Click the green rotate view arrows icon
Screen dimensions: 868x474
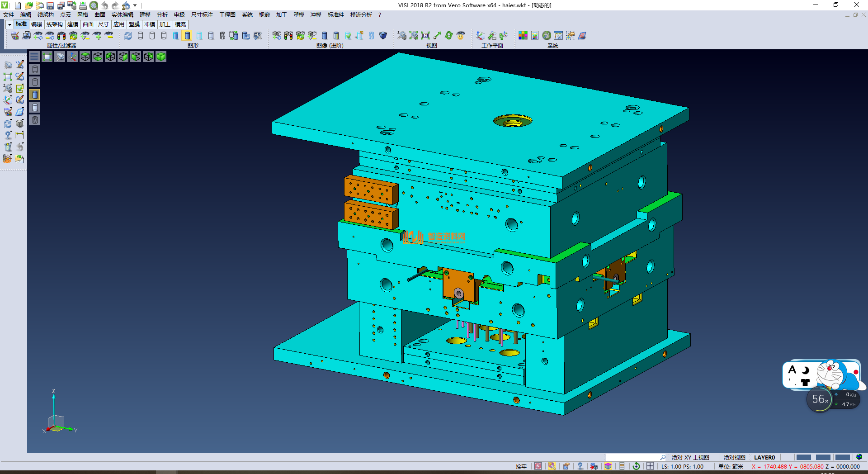coord(449,36)
